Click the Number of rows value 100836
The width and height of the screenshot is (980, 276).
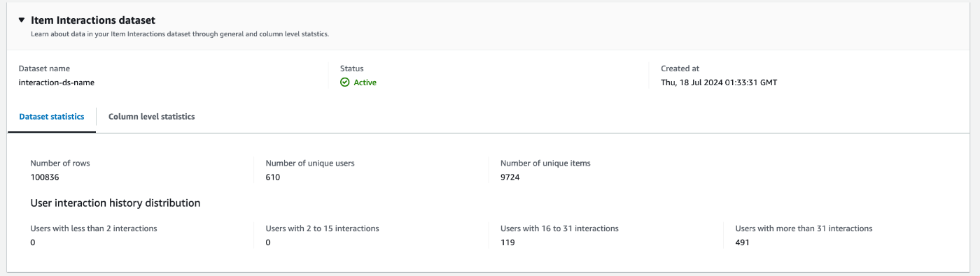45,177
